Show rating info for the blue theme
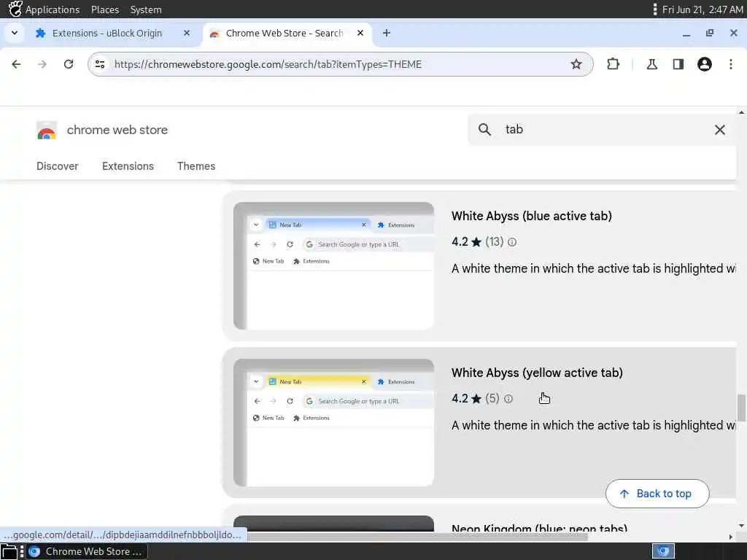The height and width of the screenshot is (560, 747). point(512,242)
